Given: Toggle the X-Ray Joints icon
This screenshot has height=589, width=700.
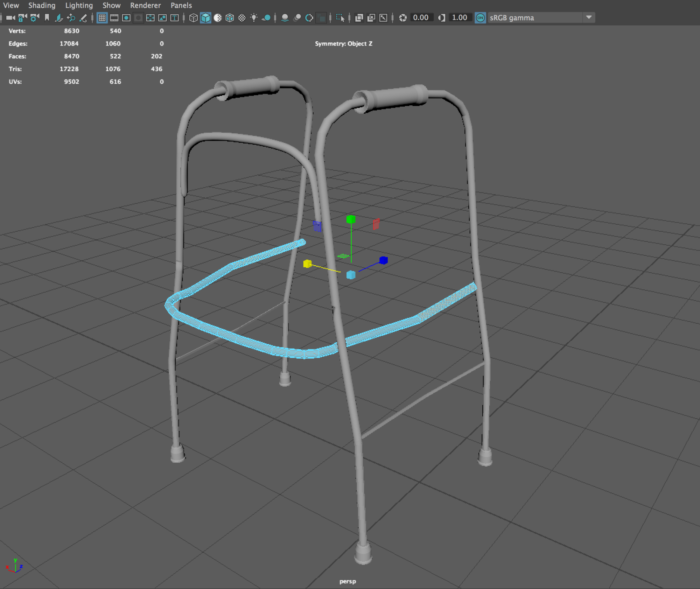Looking at the screenshot, I should click(x=383, y=17).
